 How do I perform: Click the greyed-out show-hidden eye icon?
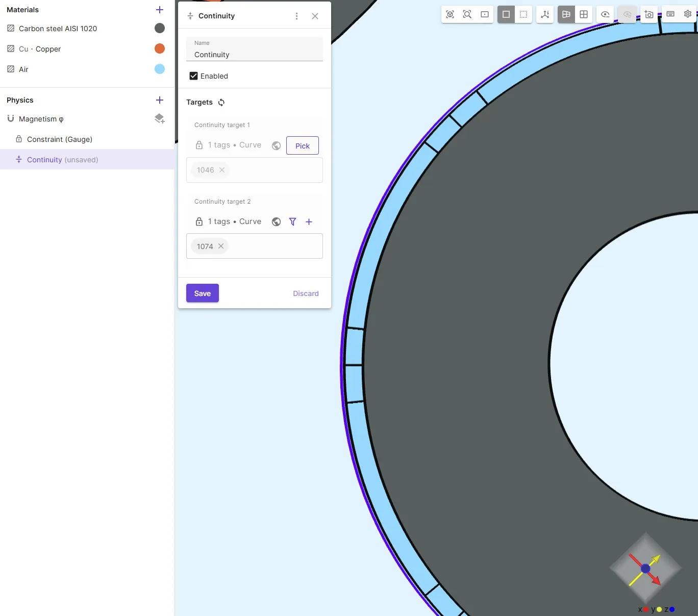tap(628, 14)
